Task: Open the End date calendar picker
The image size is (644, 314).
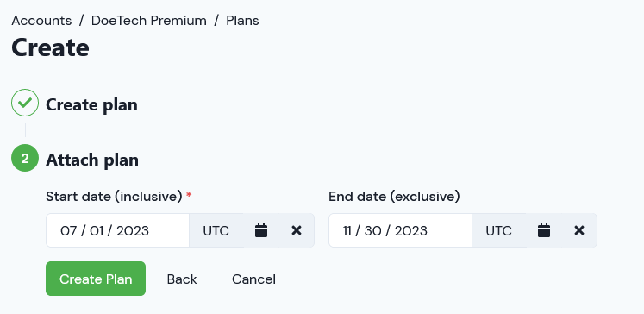Action: coord(544,230)
